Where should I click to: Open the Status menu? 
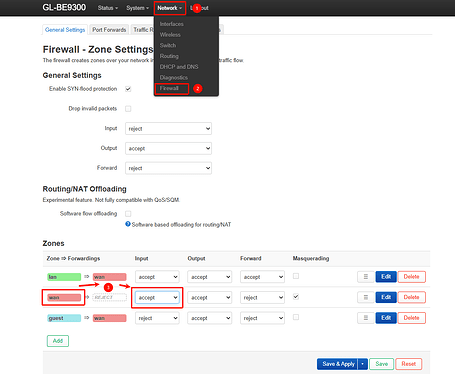[108, 8]
